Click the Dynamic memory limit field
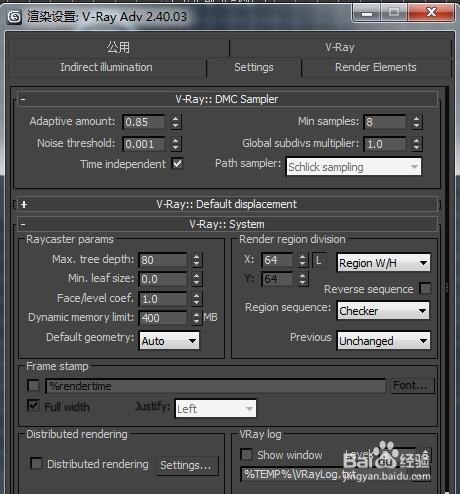The height and width of the screenshot is (494, 460). click(163, 318)
